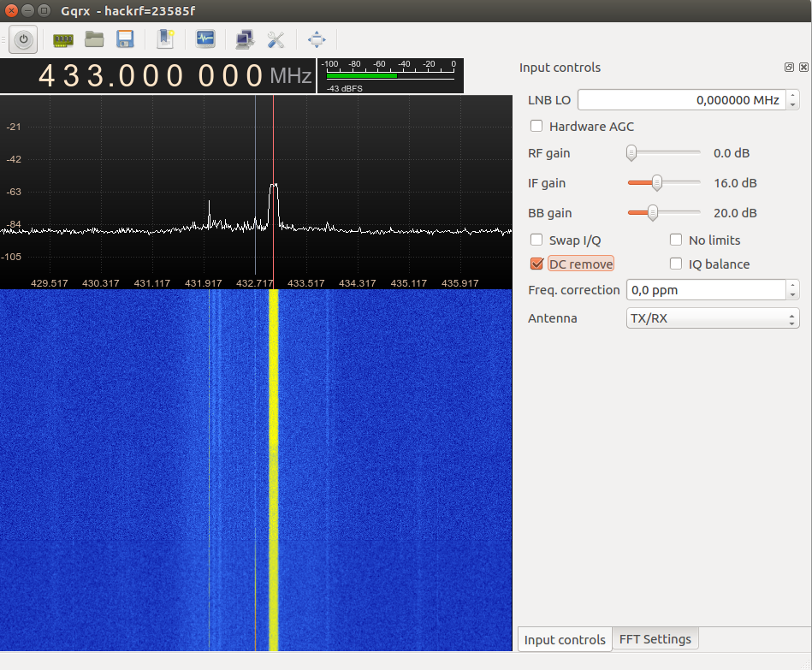Disable DC remove
This screenshot has height=670, width=812.
pos(536,264)
